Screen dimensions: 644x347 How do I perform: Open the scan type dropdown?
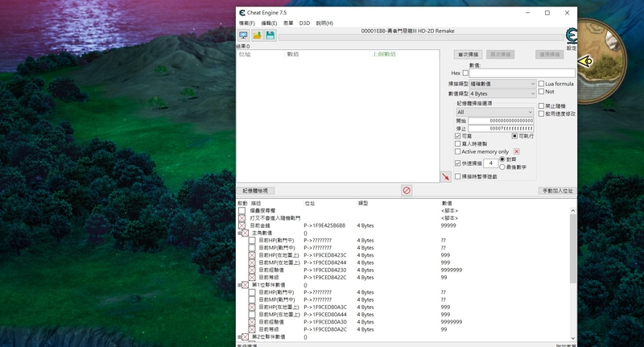point(502,84)
